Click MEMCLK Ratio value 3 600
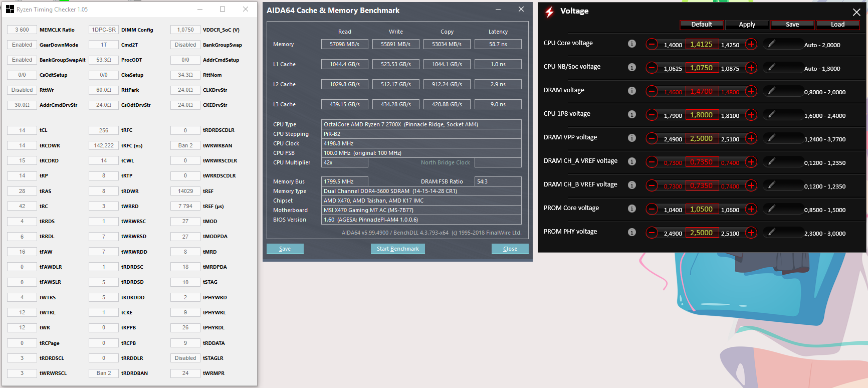Screen dimensions: 868x388 (x=22, y=30)
